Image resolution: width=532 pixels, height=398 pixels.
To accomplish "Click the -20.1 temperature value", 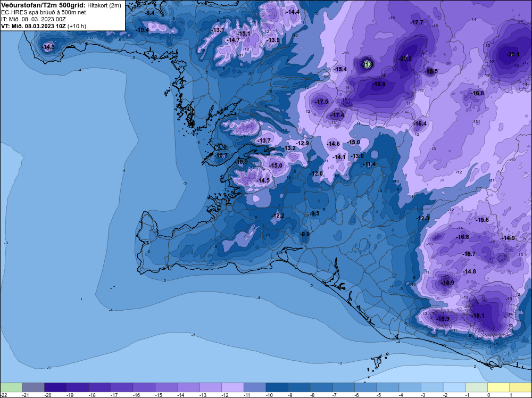I will pyautogui.click(x=513, y=54).
